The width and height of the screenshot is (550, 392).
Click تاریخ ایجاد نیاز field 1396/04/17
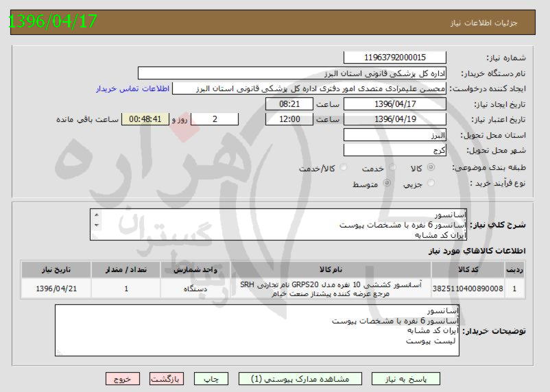395,104
